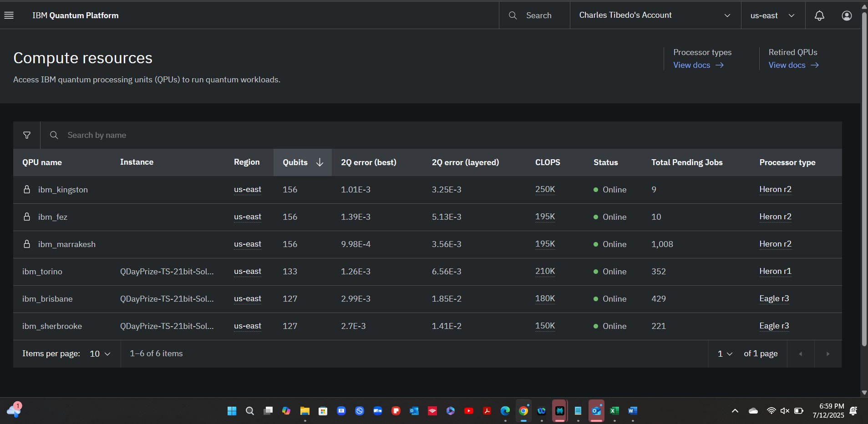Open Task View in the taskbar
Image resolution: width=868 pixels, height=424 pixels.
click(x=268, y=411)
